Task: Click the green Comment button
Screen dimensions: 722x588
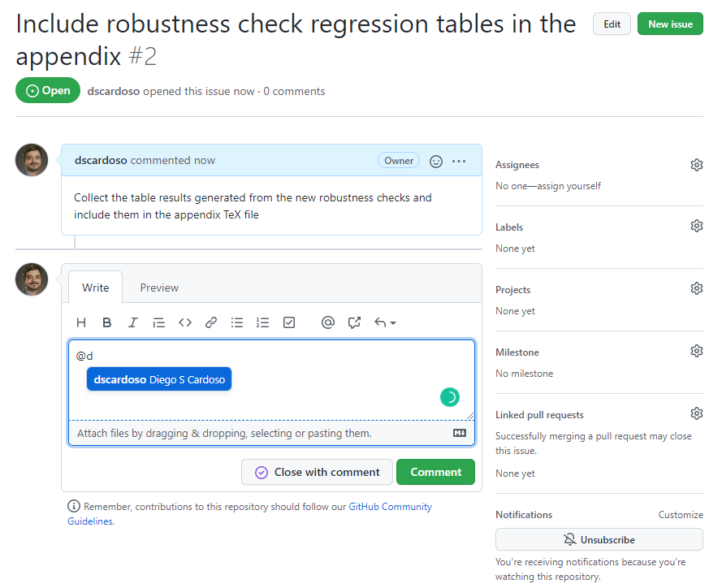Action: [x=435, y=472]
